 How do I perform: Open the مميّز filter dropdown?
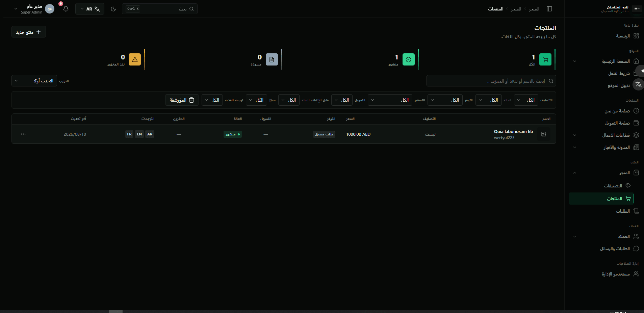pos(256,100)
